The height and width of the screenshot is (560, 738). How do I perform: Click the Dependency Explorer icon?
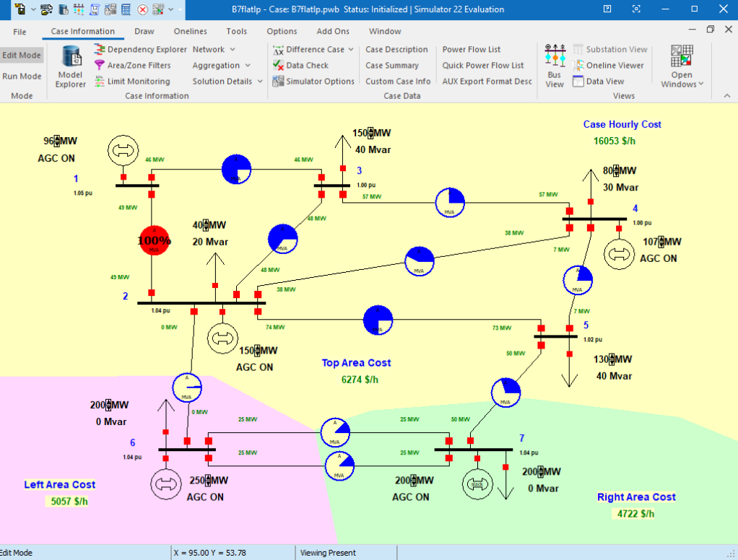(x=100, y=50)
